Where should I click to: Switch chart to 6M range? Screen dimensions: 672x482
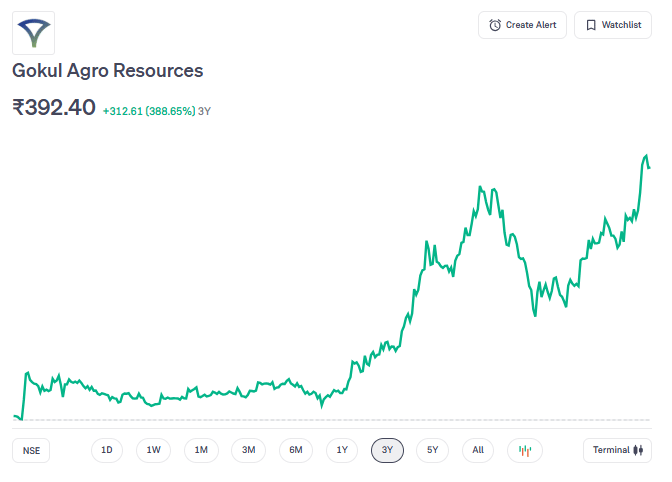[296, 450]
